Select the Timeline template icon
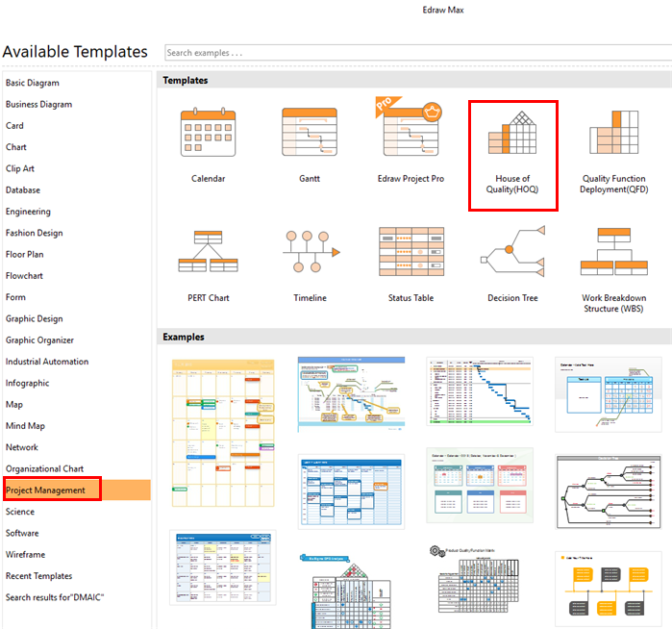Viewport: 672px width, 629px height. pos(311,252)
